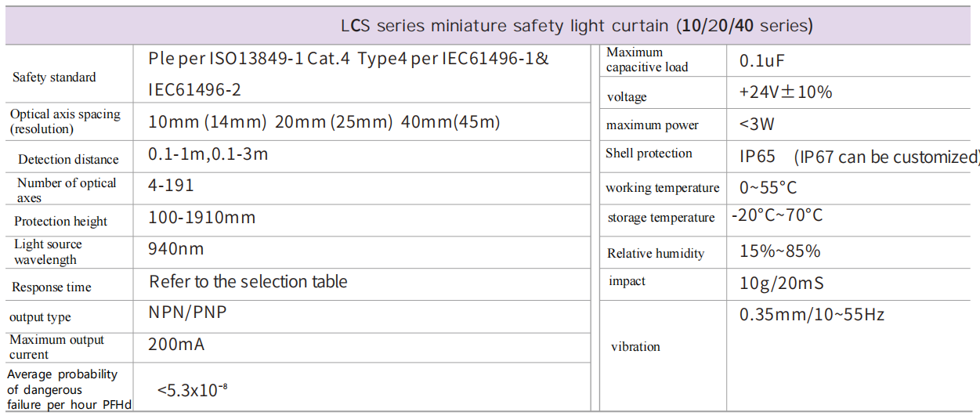Select the shell protection 'IP65' value
This screenshot has height=419, width=980.
click(758, 157)
